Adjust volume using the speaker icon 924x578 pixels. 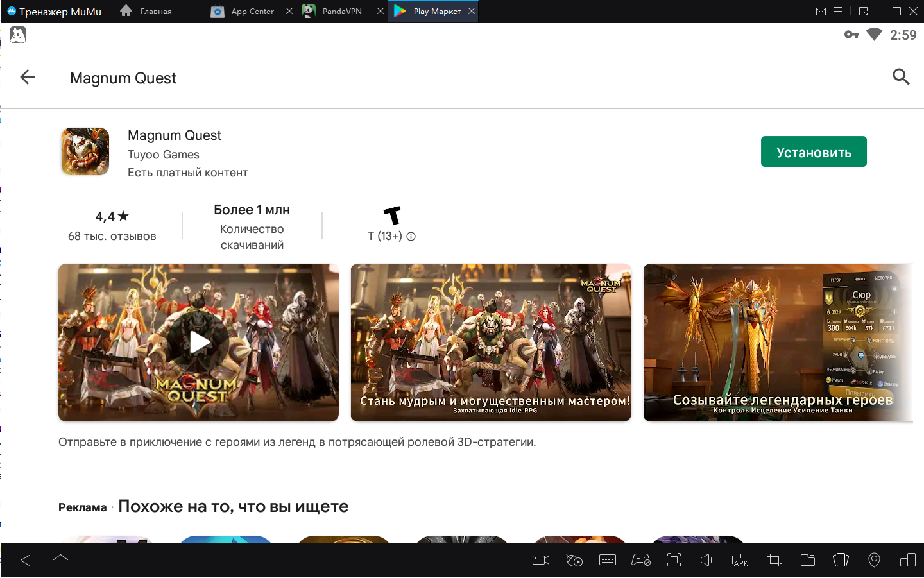tap(707, 560)
